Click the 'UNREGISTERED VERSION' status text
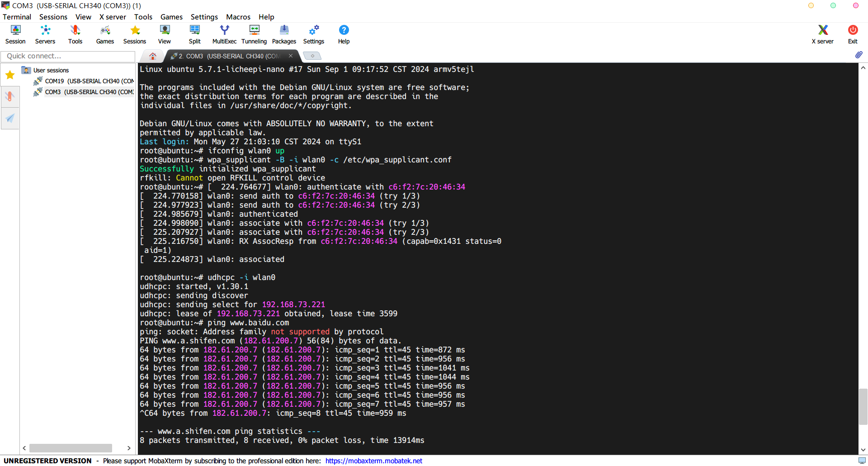Image resolution: width=868 pixels, height=466 pixels. tap(47, 461)
